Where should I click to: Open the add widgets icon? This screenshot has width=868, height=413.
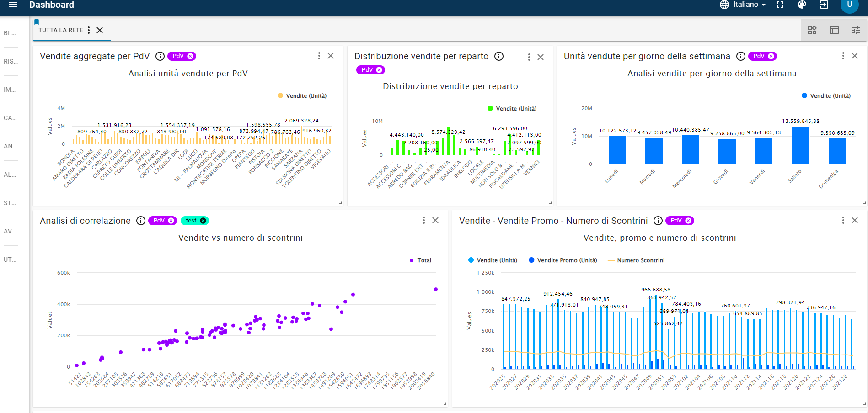click(x=812, y=30)
